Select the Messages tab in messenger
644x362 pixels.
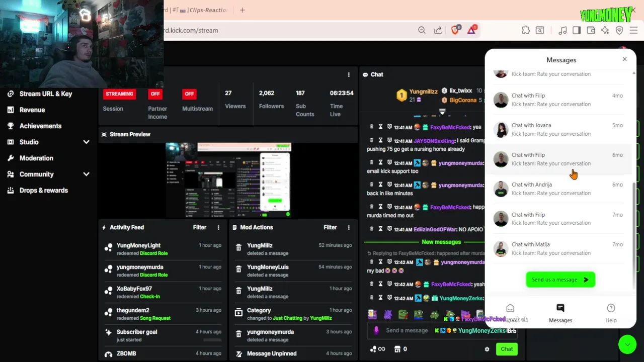tap(560, 313)
